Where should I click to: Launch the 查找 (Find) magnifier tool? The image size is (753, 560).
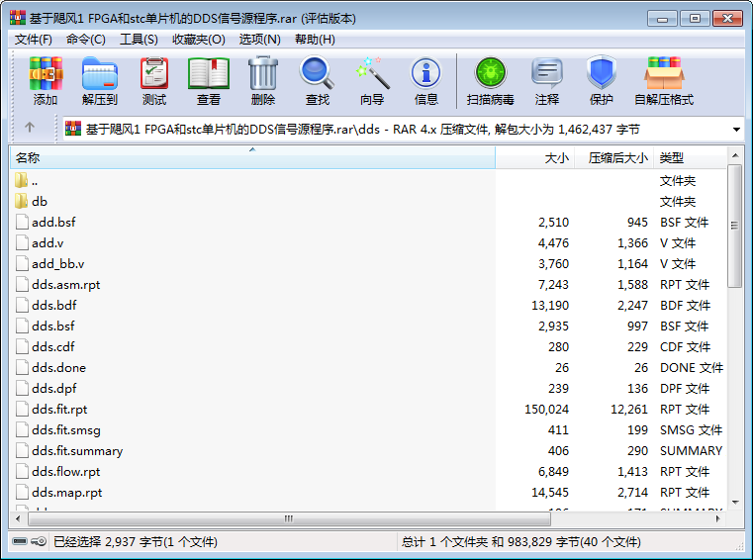318,81
